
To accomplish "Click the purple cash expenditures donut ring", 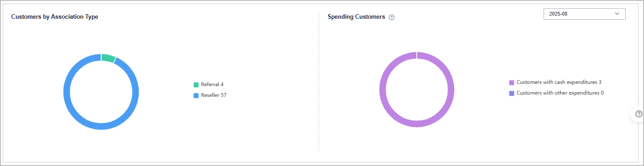I will [382, 90].
